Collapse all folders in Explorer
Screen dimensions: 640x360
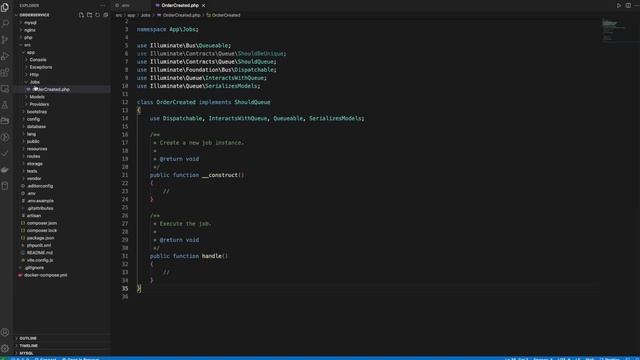[x=106, y=15]
